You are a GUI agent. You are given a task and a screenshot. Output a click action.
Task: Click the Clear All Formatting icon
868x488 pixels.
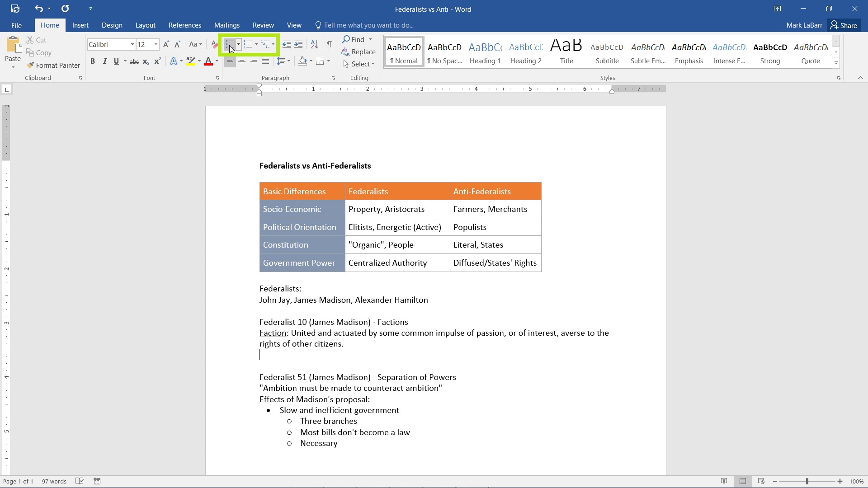point(214,44)
